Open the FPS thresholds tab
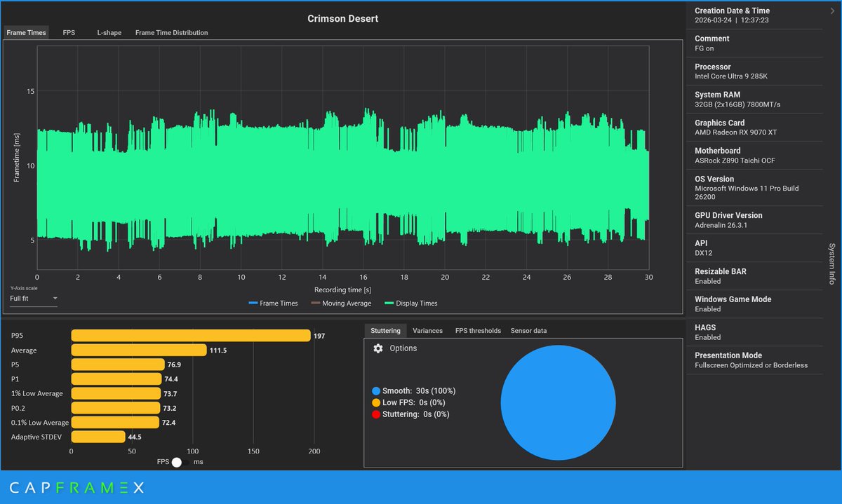The image size is (842, 504). pos(478,330)
